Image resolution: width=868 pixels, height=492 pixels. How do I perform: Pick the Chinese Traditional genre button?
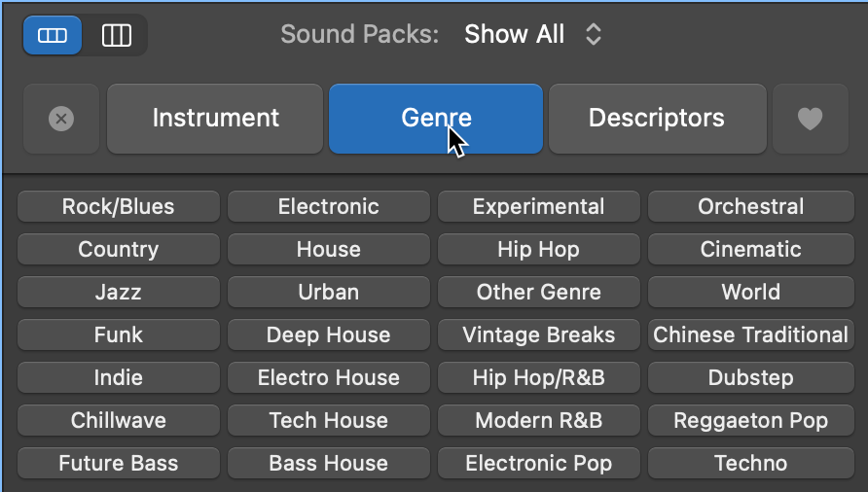click(x=750, y=334)
